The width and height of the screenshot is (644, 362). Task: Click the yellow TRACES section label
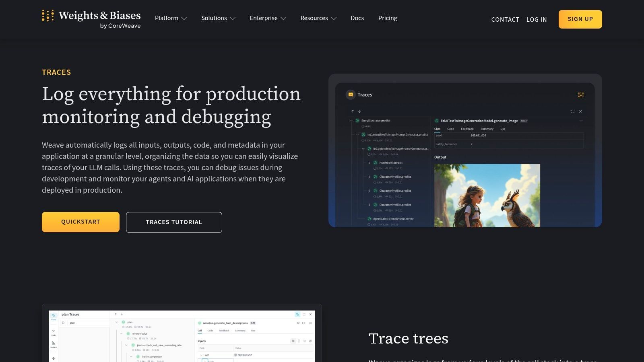(x=56, y=72)
